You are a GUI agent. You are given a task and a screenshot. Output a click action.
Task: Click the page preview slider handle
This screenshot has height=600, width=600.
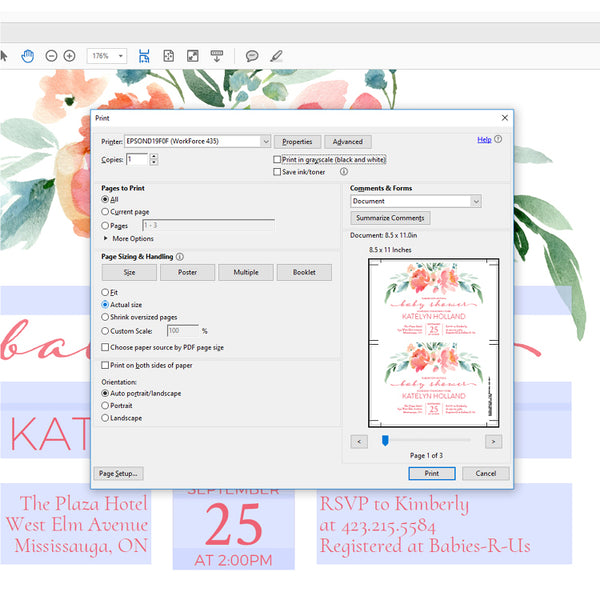click(x=385, y=440)
